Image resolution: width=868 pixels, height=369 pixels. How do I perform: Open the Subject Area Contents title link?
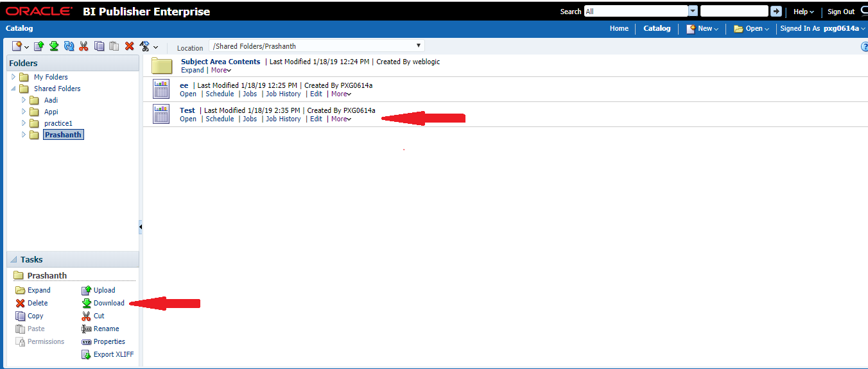221,62
